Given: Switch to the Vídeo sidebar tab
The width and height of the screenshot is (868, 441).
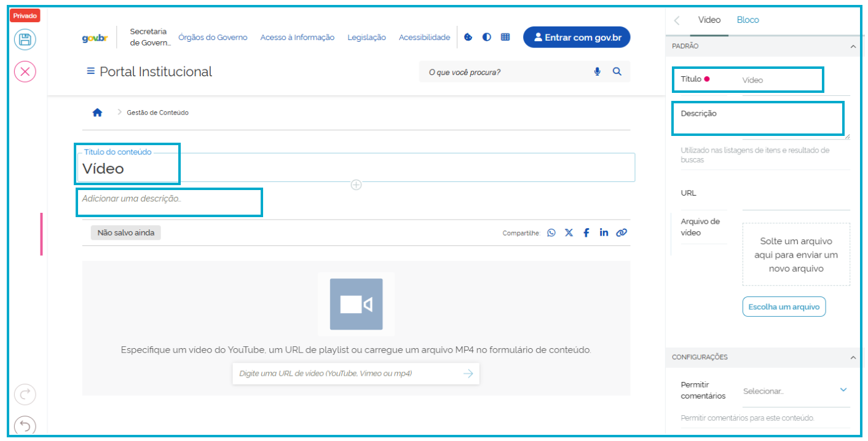Looking at the screenshot, I should (709, 20).
